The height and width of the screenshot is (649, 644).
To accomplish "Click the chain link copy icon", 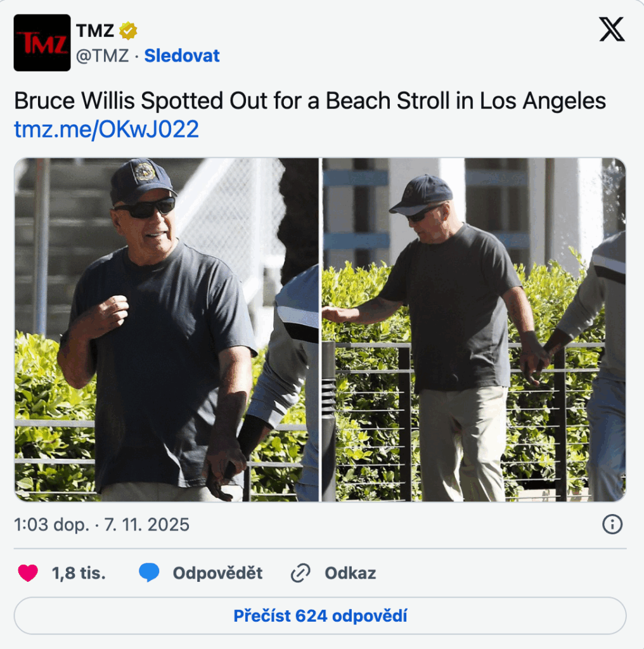I will 300,573.
